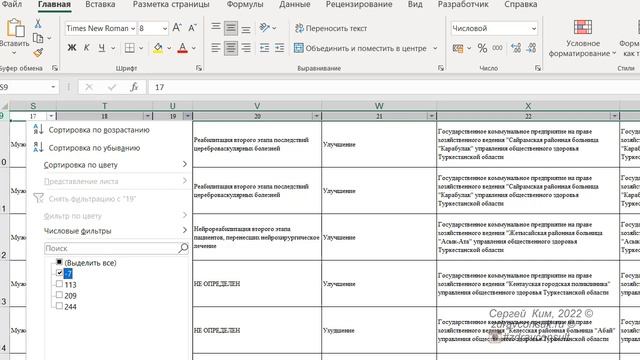
Task: Click the increase decimal places icon
Action: 516,48
